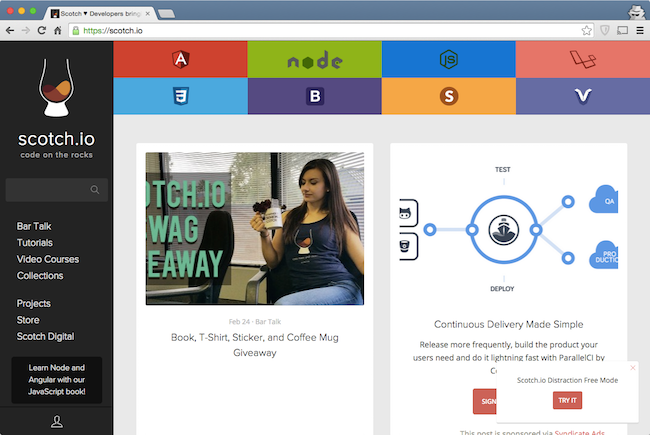
Task: Open the Bootstrap B icon tile
Action: [x=314, y=96]
